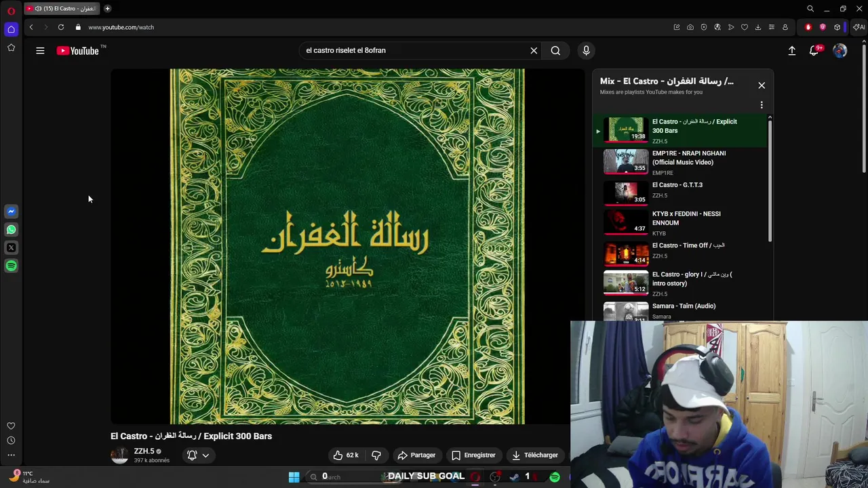Viewport: 868px width, 488px height.
Task: Open the red hand ad-block extension
Action: tap(808, 27)
